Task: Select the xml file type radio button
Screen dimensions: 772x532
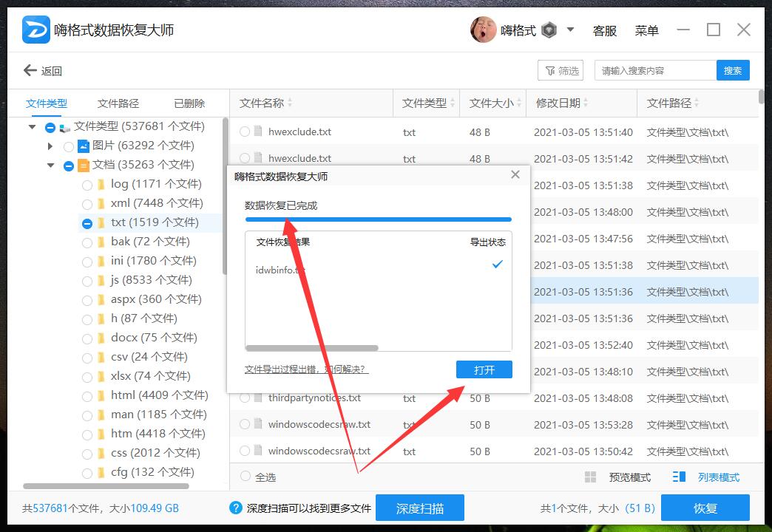Action: pos(87,204)
